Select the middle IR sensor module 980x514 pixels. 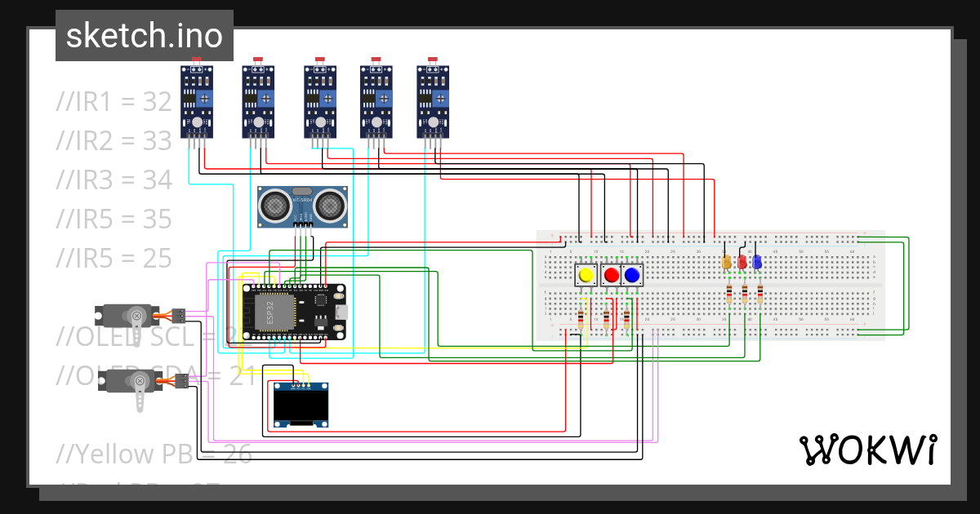coord(320,102)
